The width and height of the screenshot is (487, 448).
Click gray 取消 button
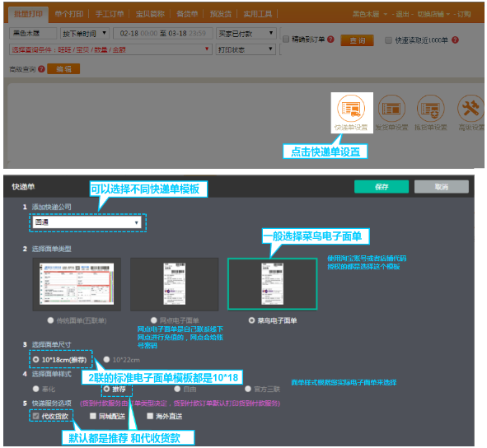pos(442,187)
